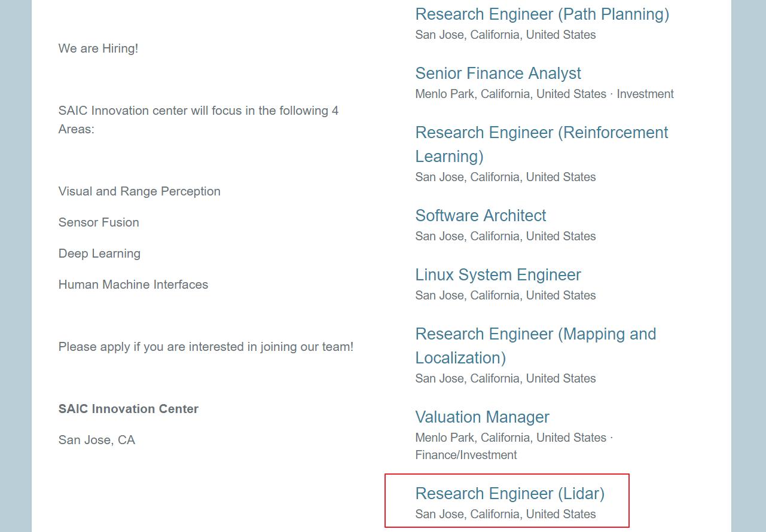Click the "Visual and Range Perception" line
The height and width of the screenshot is (532, 766).
point(139,191)
